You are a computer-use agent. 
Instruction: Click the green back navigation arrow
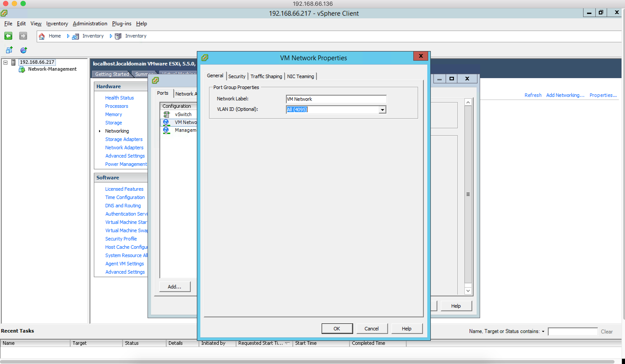(8, 36)
